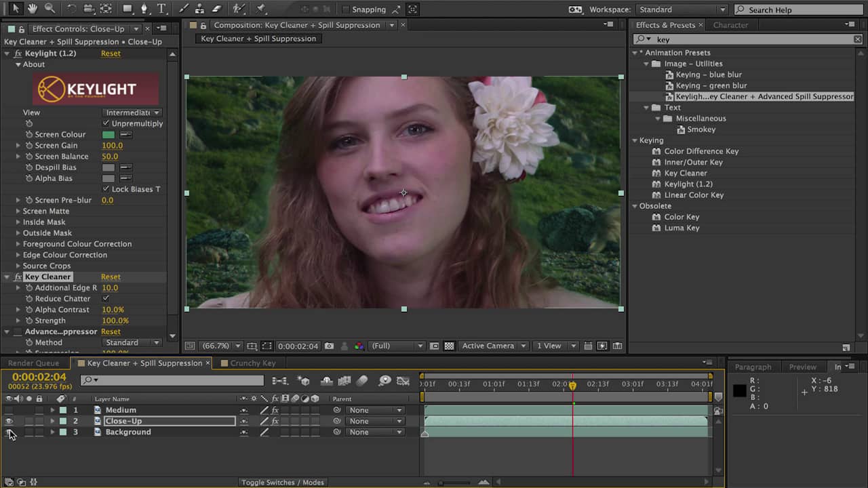
Task: Click the frame blending icon in timeline
Action: click(x=344, y=381)
